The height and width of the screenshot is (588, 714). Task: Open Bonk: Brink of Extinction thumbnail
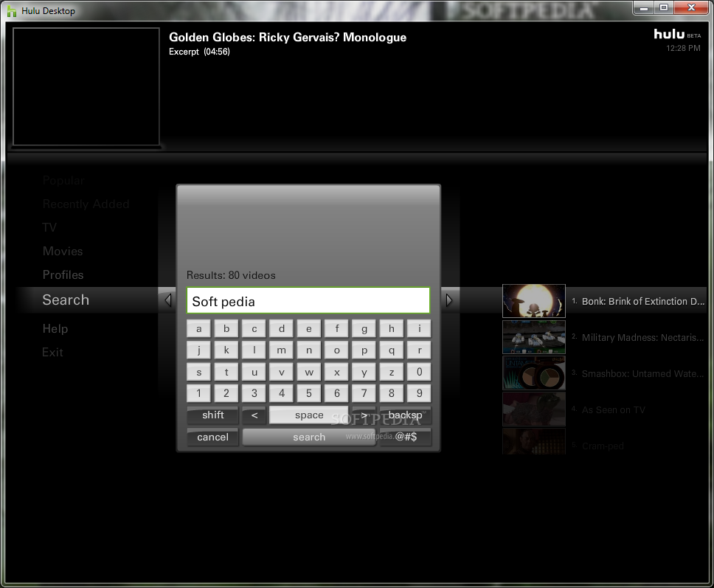pyautogui.click(x=534, y=300)
